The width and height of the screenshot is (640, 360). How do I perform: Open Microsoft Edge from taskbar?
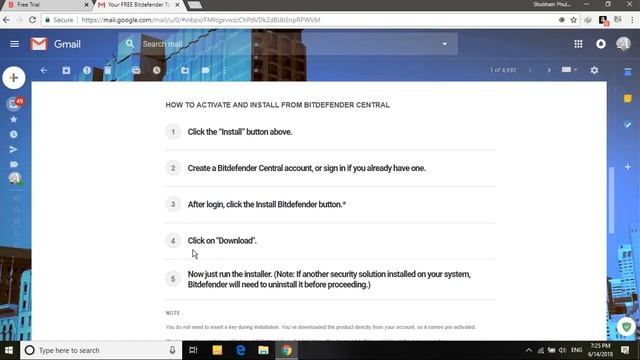click(x=240, y=350)
